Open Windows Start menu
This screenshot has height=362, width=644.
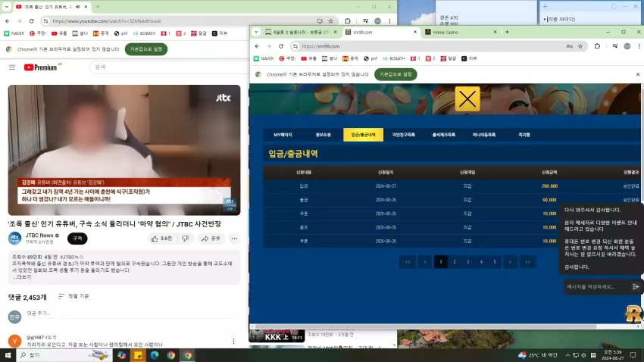pos(8,355)
